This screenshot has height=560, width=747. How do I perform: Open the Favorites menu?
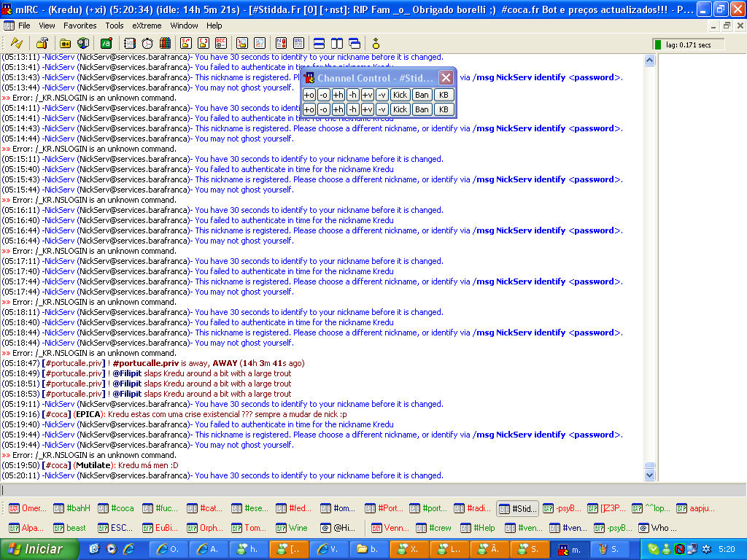[80, 26]
